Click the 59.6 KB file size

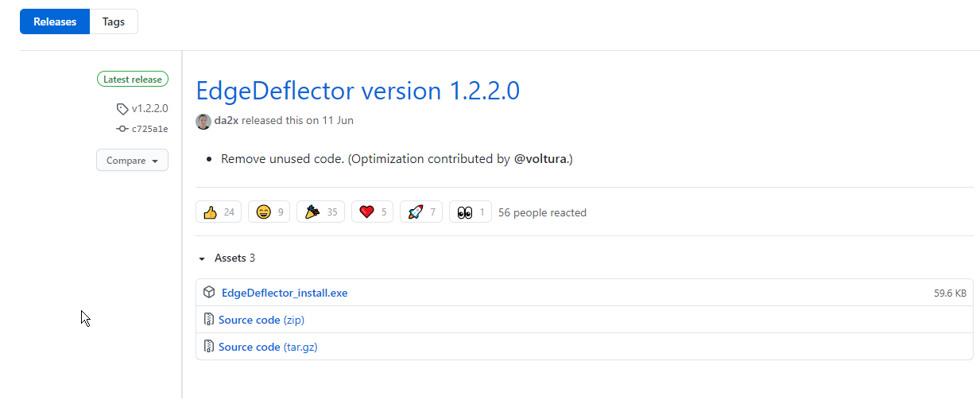click(x=950, y=293)
